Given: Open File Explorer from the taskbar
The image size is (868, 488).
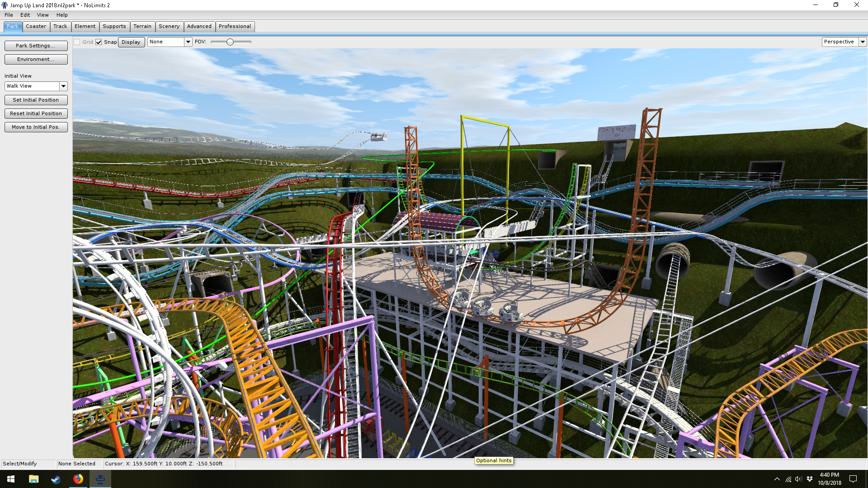Looking at the screenshot, I should [33, 479].
